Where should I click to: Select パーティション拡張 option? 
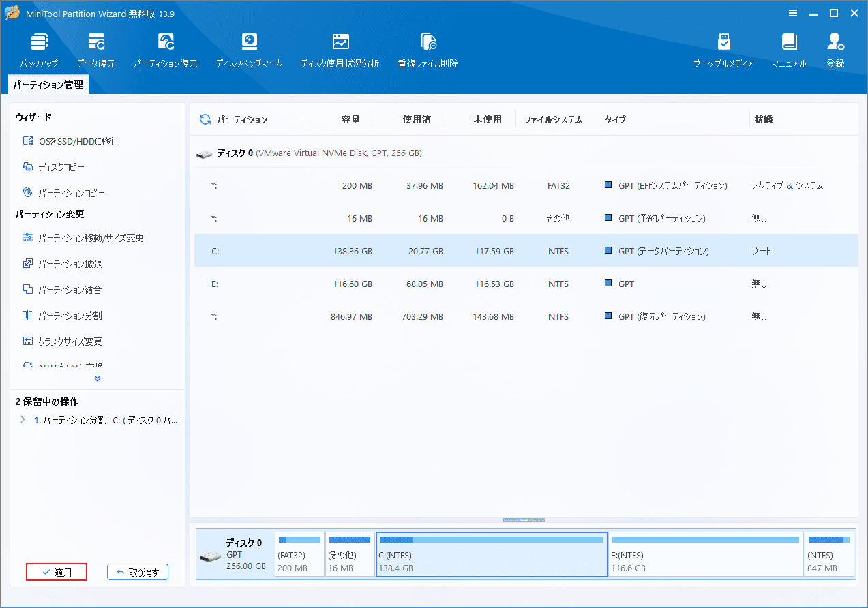tap(62, 264)
